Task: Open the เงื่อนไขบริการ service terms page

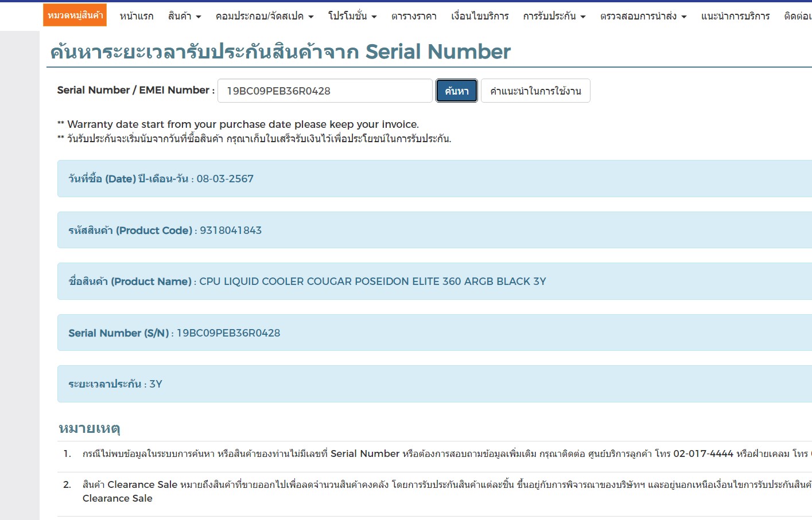Action: [x=480, y=16]
